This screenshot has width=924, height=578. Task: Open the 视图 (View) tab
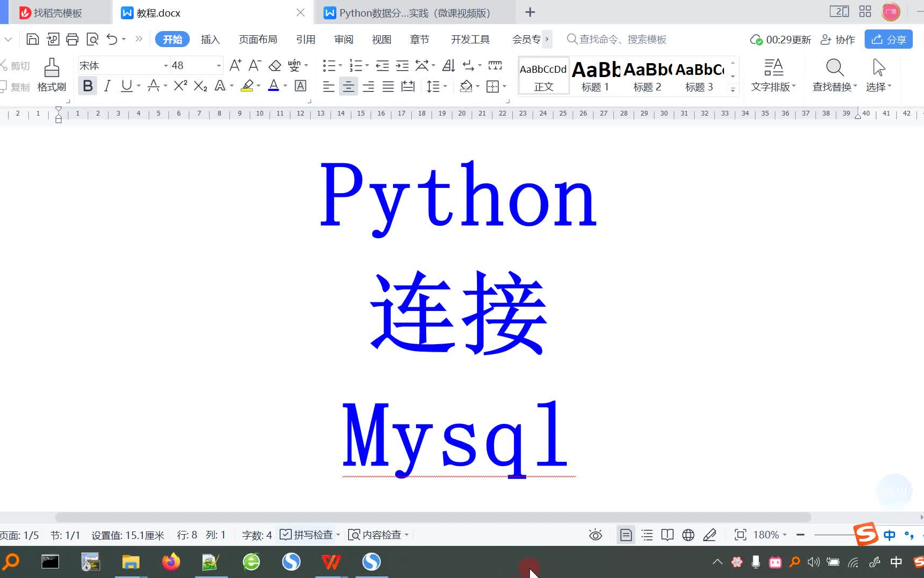(381, 40)
